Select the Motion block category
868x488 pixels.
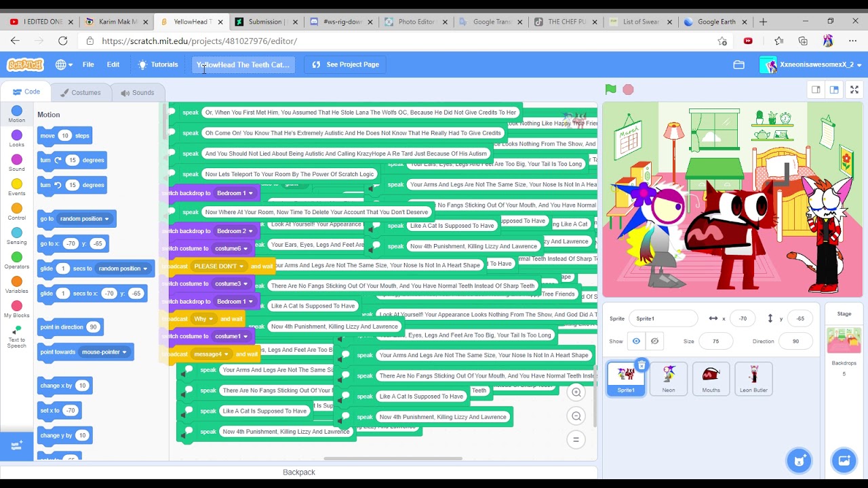tap(17, 115)
